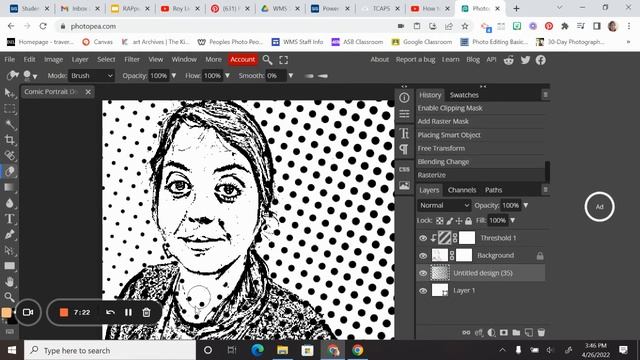Screen dimensions: 640x360
Task: Hide the Threshold 1 layer
Action: point(423,238)
